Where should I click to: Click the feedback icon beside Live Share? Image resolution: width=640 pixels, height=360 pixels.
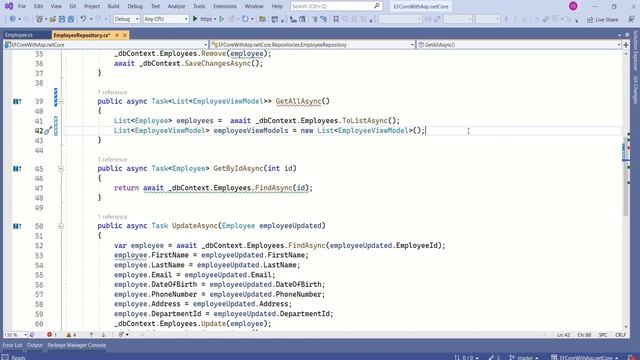(x=631, y=19)
